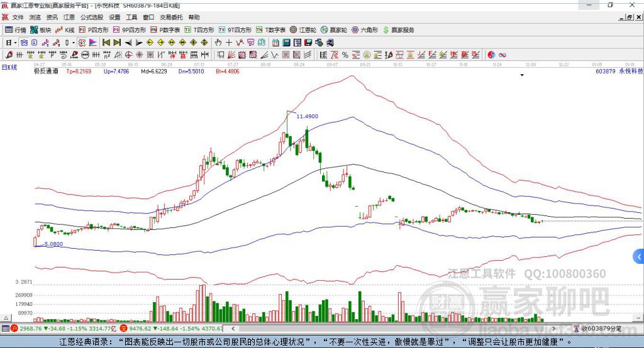Switch to the K线 chart view
The height and width of the screenshot is (348, 644).
click(x=65, y=30)
